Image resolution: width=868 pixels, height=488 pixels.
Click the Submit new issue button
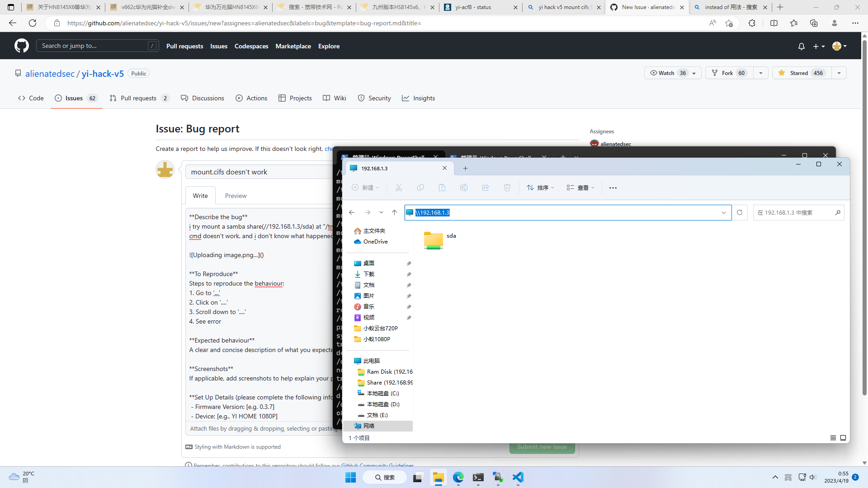click(542, 446)
